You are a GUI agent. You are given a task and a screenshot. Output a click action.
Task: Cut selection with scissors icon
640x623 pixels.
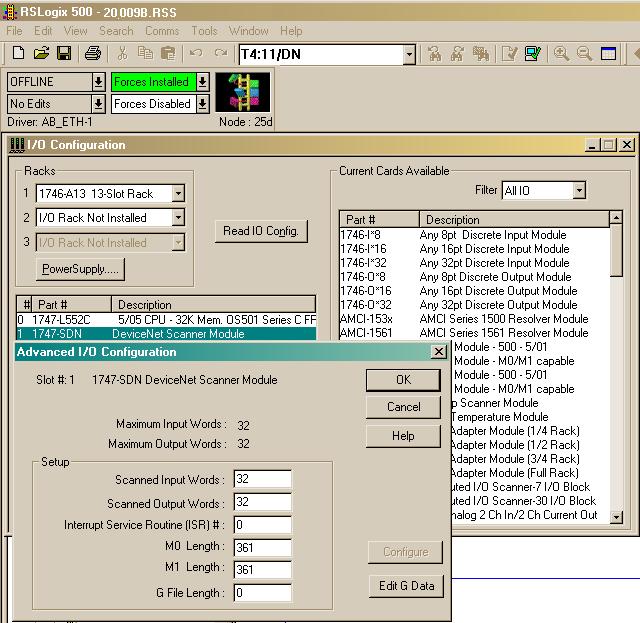[x=122, y=53]
